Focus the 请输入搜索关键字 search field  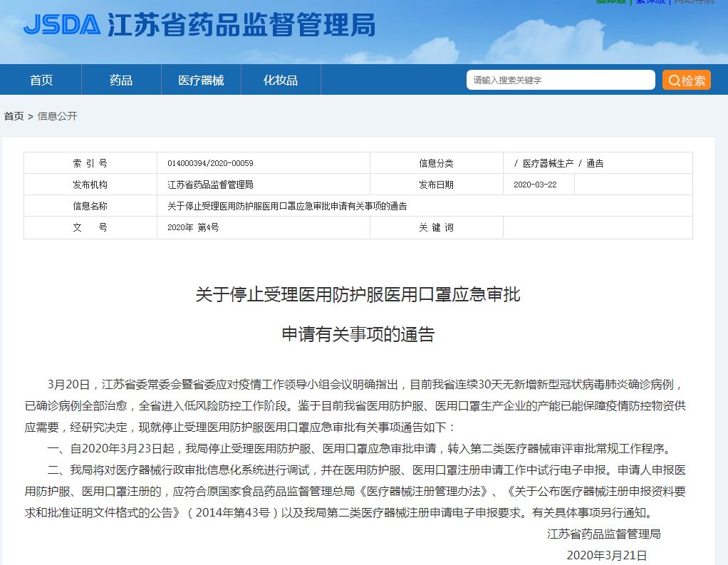[x=561, y=80]
